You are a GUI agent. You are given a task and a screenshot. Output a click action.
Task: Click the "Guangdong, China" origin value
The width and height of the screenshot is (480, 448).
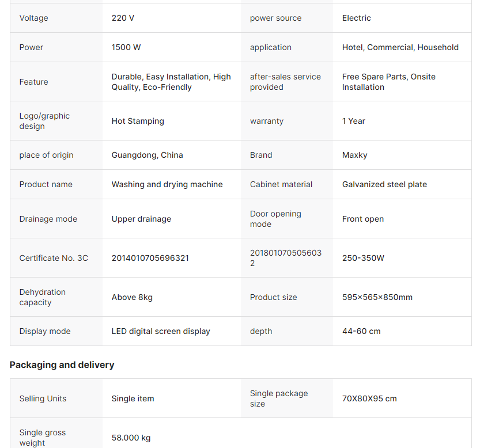[x=147, y=155]
